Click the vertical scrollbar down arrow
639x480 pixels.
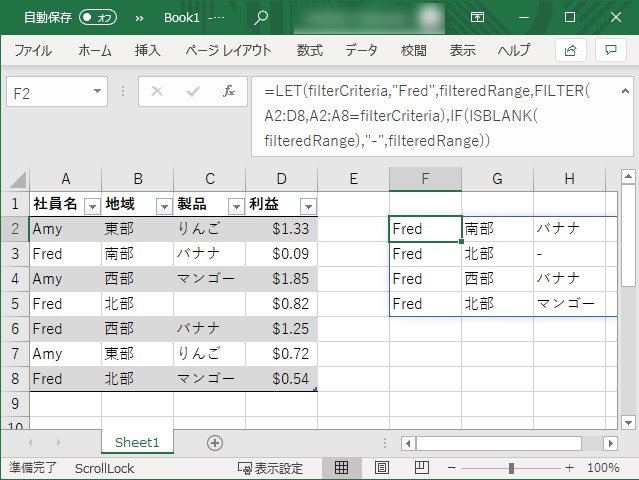628,423
